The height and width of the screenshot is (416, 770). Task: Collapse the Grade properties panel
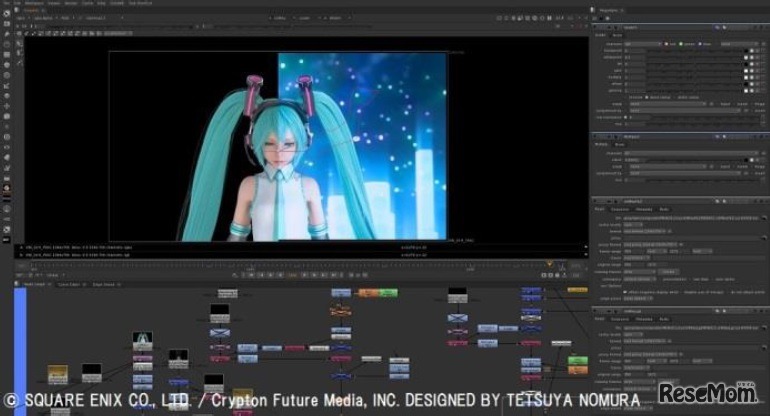click(595, 28)
